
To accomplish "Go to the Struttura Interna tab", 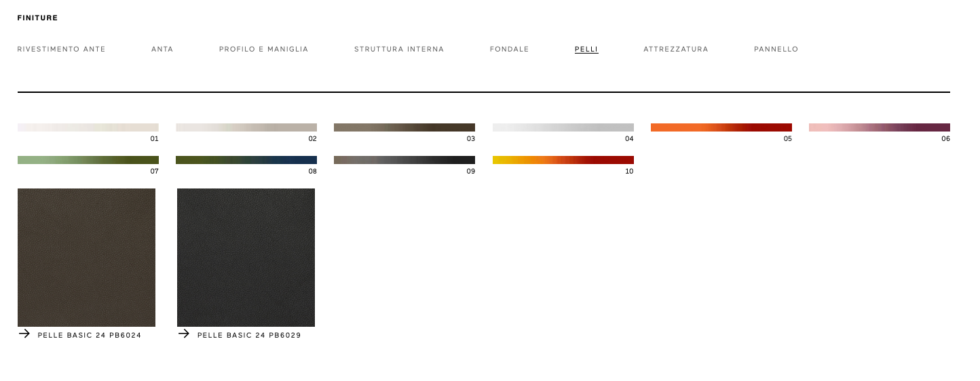I will [x=399, y=49].
